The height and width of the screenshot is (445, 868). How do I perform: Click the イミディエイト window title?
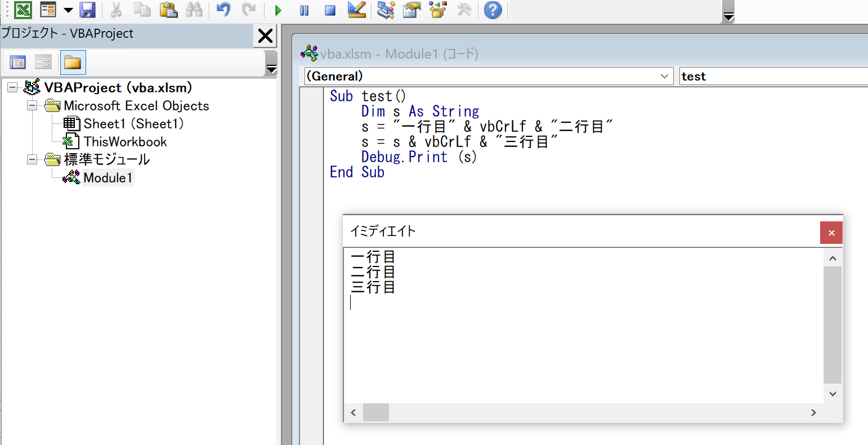(x=383, y=231)
